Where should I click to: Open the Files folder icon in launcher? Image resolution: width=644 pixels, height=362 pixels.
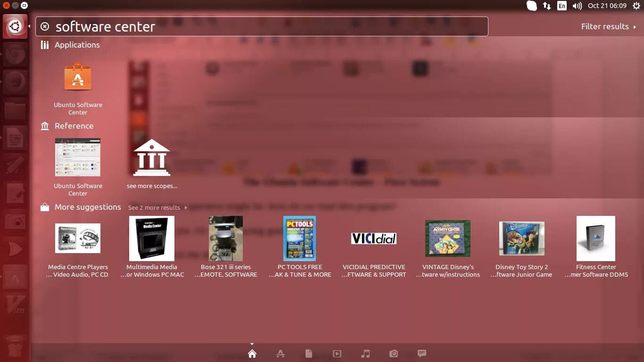[x=15, y=111]
